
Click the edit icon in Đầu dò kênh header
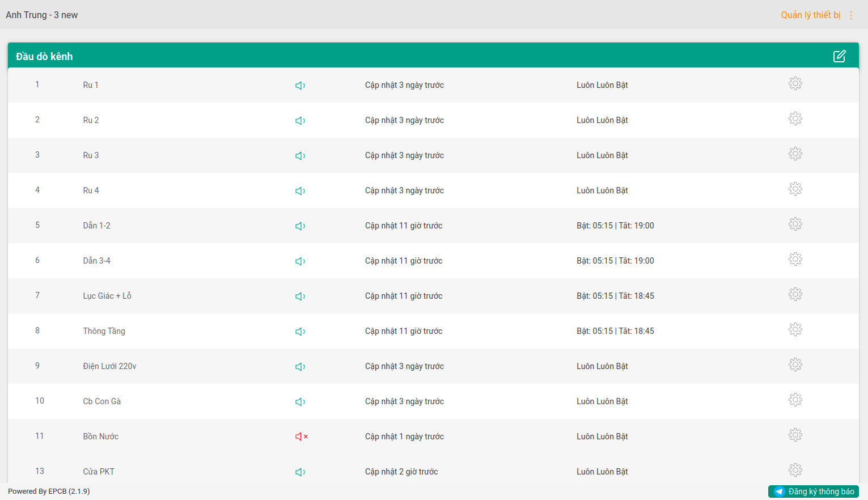click(840, 56)
